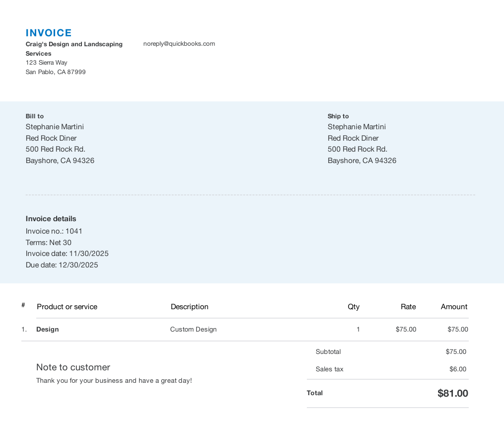
Task: Click the noreply@quickbooks.com email address
Action: coord(179,44)
